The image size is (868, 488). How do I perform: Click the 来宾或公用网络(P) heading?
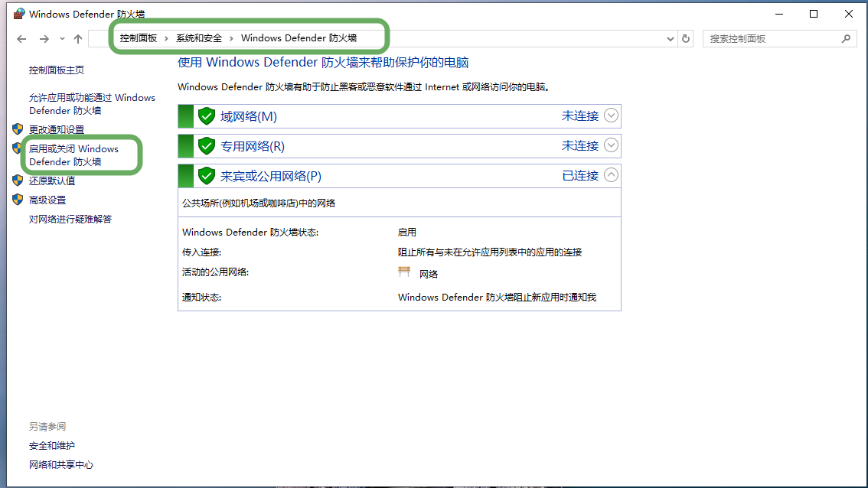[x=271, y=176]
